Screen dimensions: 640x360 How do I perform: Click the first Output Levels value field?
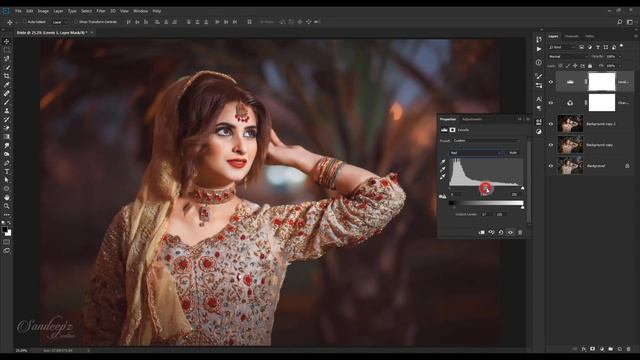[x=485, y=214]
